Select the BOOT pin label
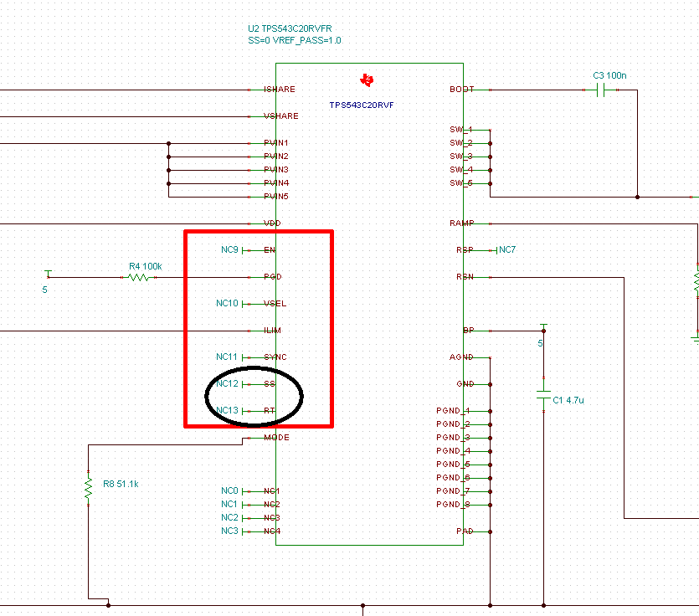699x616 pixels. tap(462, 90)
